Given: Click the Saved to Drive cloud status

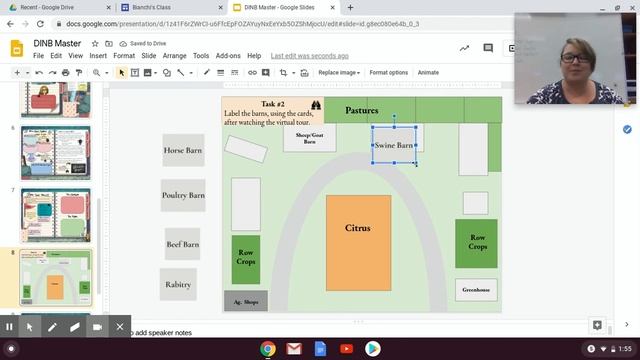Looking at the screenshot, I should (x=143, y=43).
